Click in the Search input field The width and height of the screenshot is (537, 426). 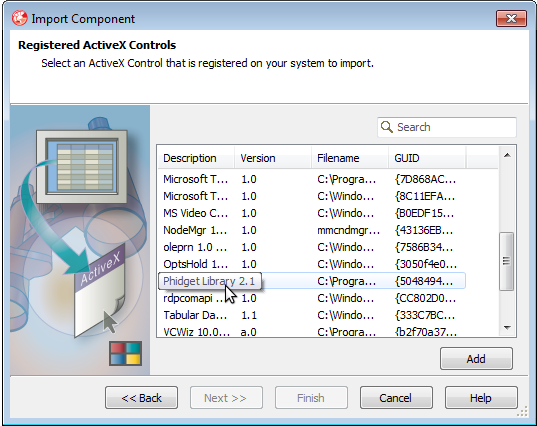coord(447,127)
